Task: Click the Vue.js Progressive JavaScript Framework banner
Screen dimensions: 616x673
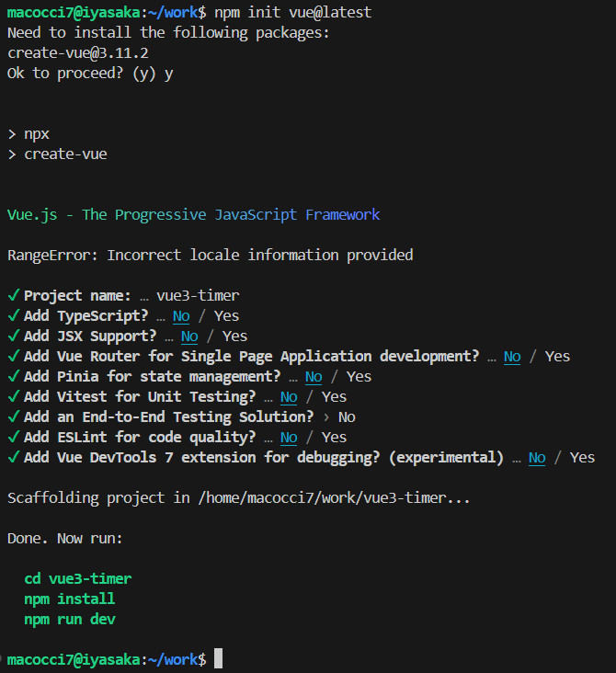Action: coord(193,214)
